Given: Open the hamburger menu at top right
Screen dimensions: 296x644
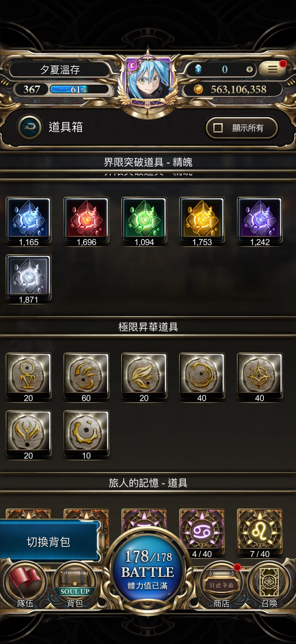Looking at the screenshot, I should click(x=272, y=69).
